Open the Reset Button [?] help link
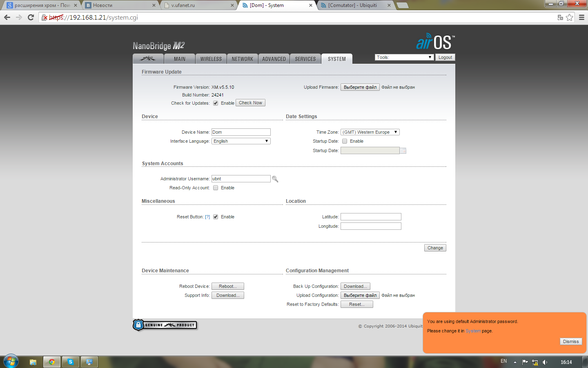 pos(207,217)
